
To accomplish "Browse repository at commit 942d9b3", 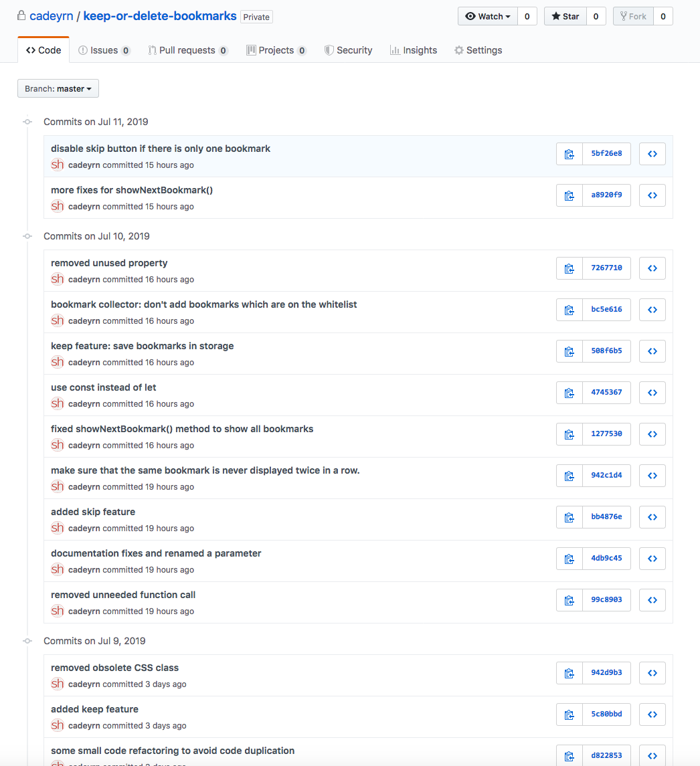I will [x=652, y=673].
